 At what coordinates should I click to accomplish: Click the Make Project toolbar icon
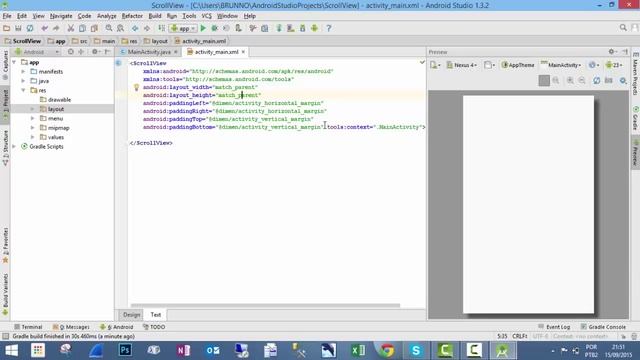[x=162, y=28]
